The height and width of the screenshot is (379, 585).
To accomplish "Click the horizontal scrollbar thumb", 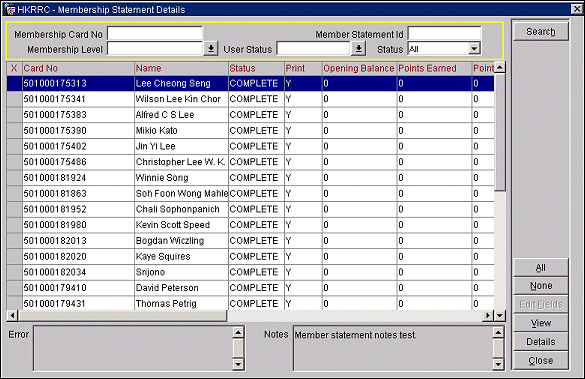I will (x=122, y=316).
